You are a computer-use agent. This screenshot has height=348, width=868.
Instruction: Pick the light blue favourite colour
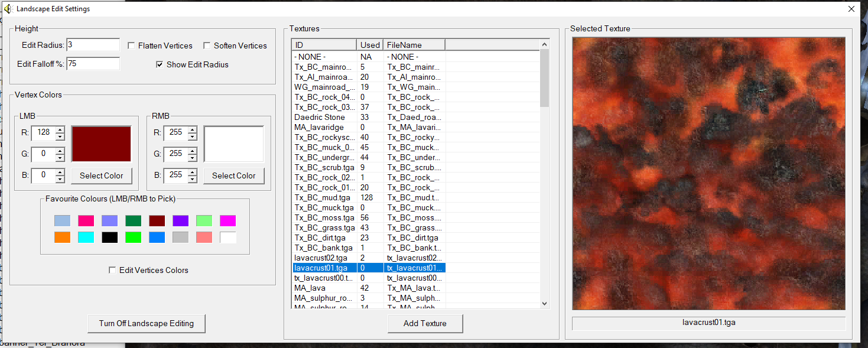pyautogui.click(x=62, y=221)
